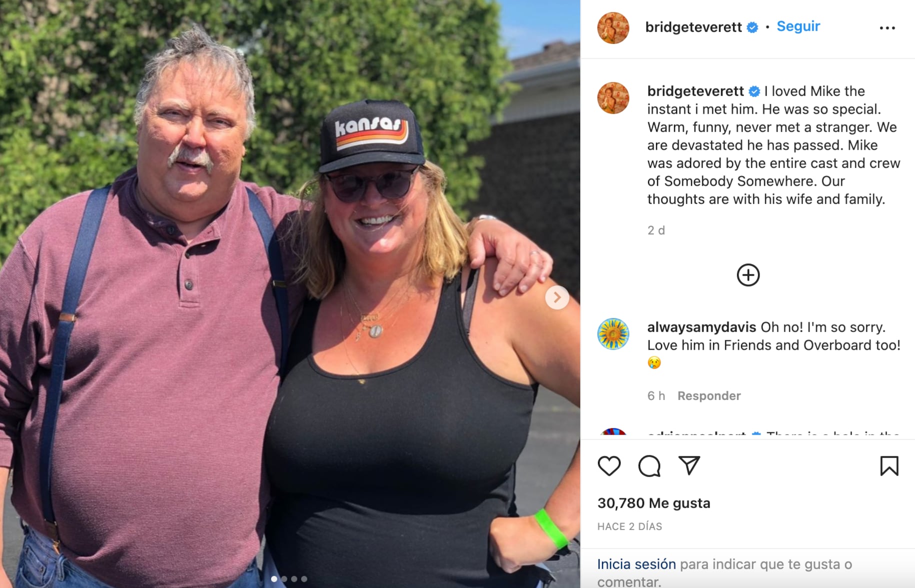Save post with bookmark icon
Viewport: 915px width, 588px height.
click(889, 465)
